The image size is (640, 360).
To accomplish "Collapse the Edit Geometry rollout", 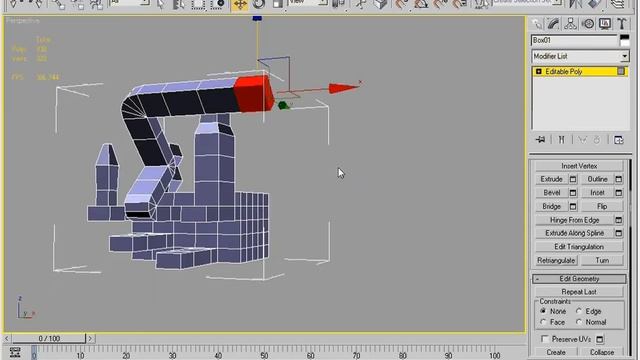I will (x=579, y=279).
